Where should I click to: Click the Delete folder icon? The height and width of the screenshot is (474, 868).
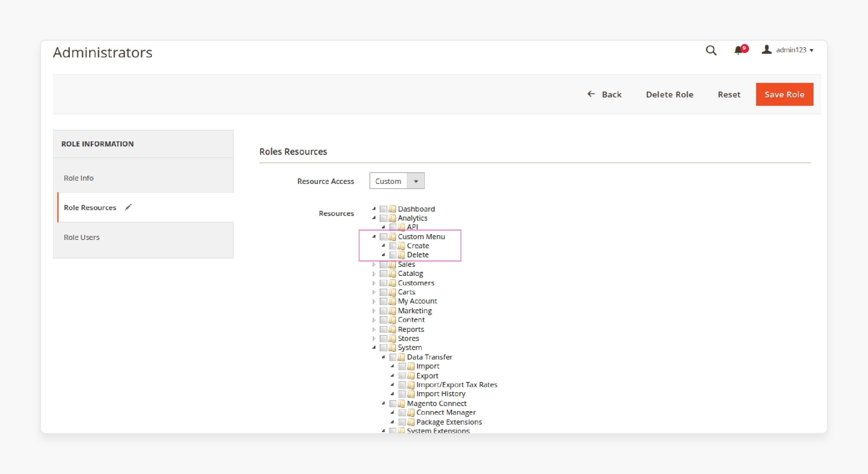[x=401, y=255]
